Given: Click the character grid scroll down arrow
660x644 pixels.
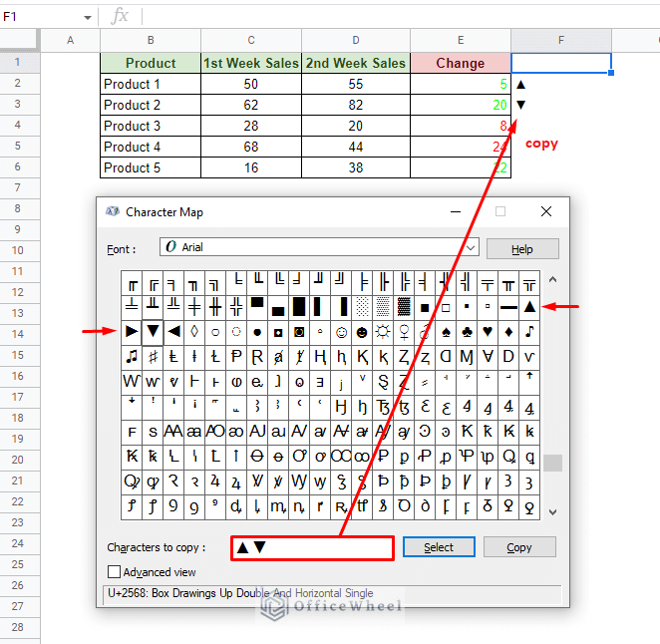Looking at the screenshot, I should tap(552, 512).
